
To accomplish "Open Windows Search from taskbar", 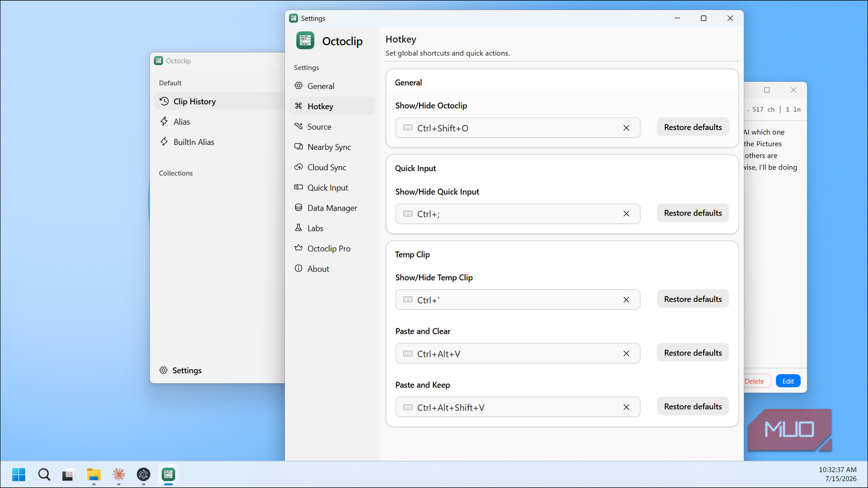I will pos(44,475).
